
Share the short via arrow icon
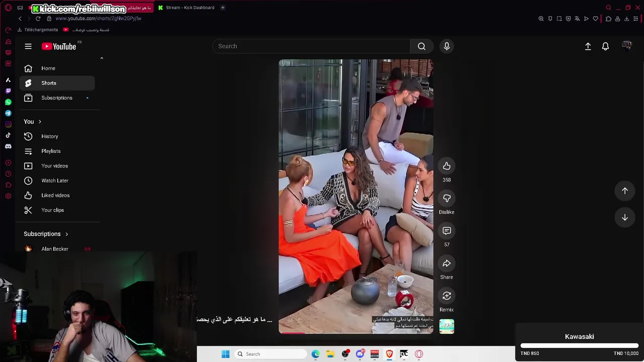point(447,263)
